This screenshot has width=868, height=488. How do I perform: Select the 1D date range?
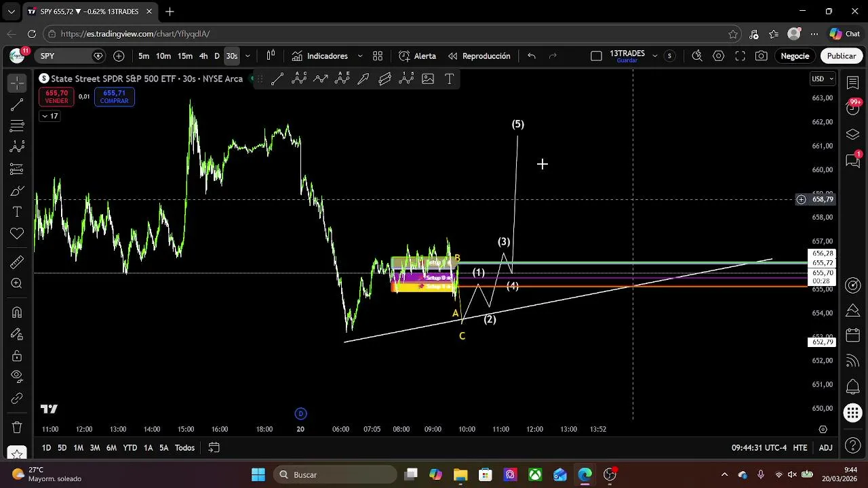46,448
